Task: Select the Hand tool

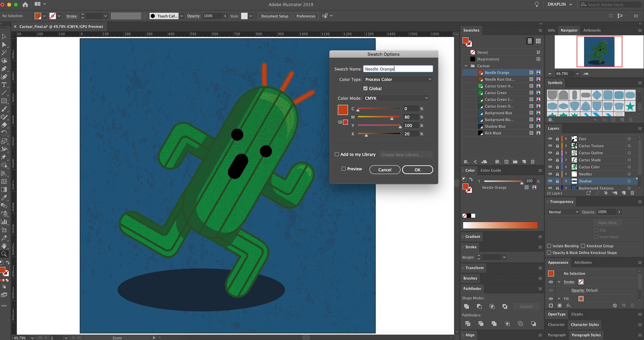Action: [4, 246]
